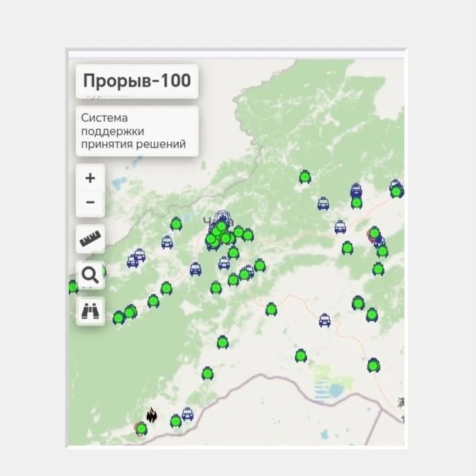Select police car marker right of northernmost green marker
Screen dimensions: 476x476
coord(323,204)
